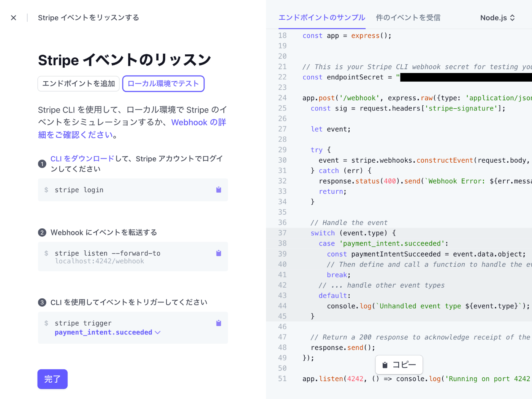Close the Stripe event listener panel

(14, 18)
